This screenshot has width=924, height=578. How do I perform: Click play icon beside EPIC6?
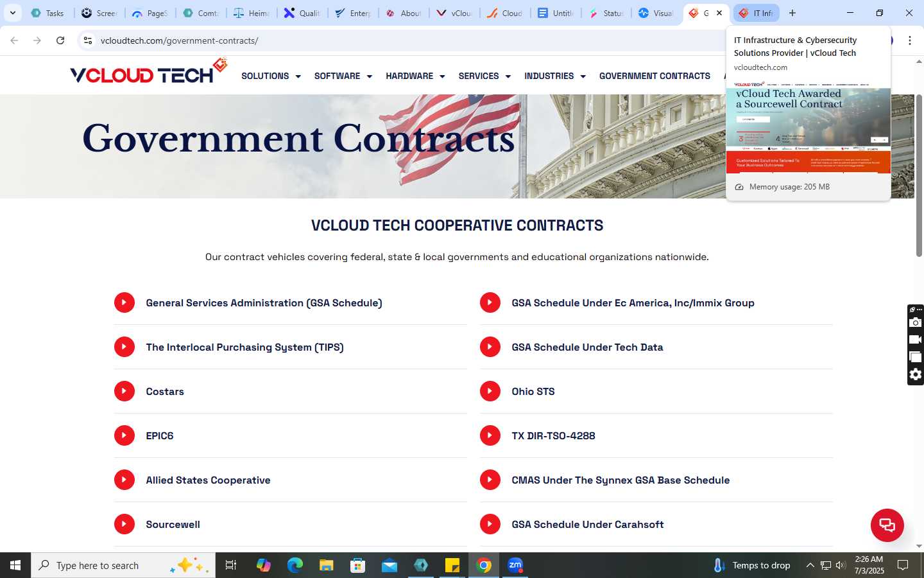click(x=124, y=435)
